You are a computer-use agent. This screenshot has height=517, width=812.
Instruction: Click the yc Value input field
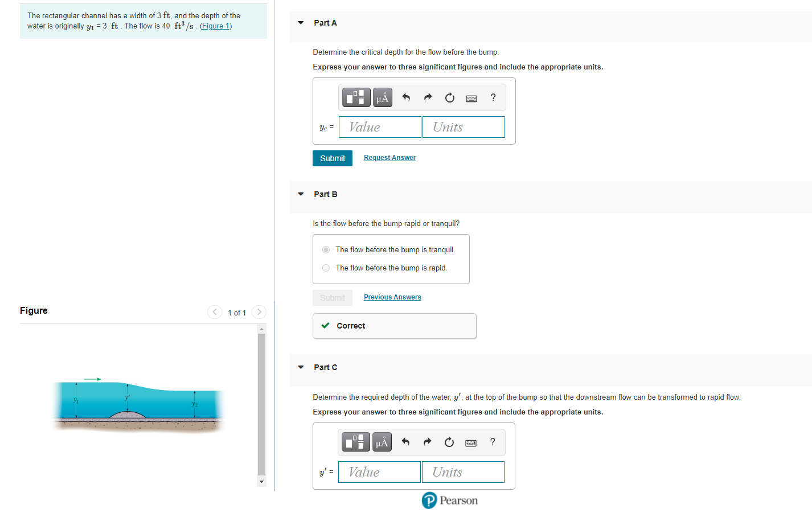[x=380, y=127]
